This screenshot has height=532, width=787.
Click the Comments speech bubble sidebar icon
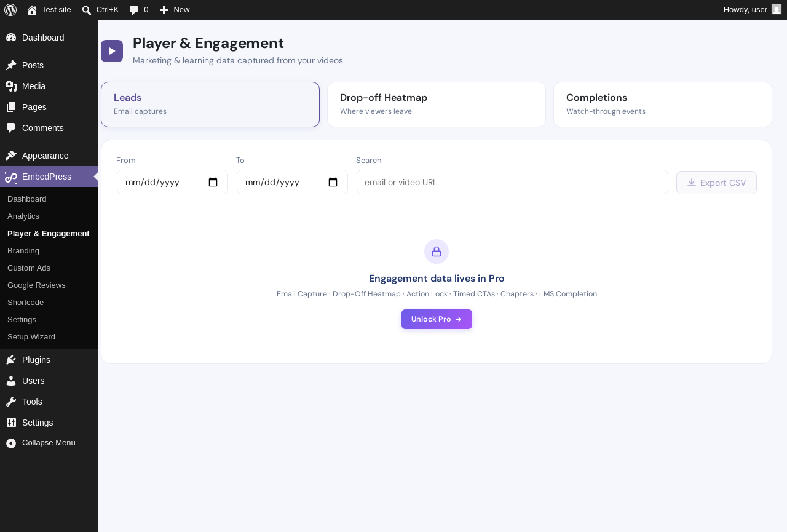point(11,128)
